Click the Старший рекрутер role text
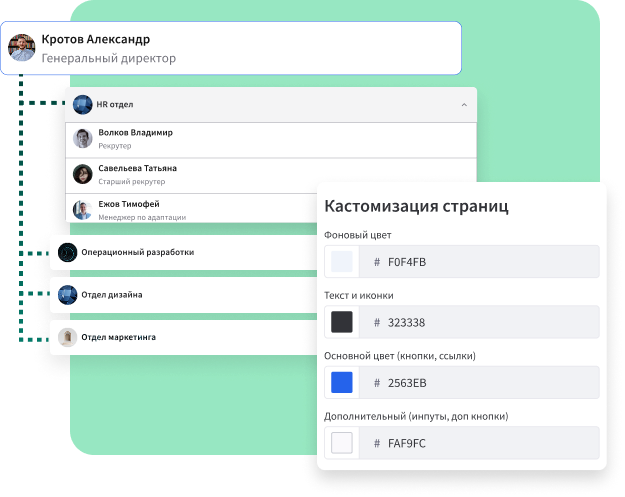The image size is (625, 497). (132, 181)
